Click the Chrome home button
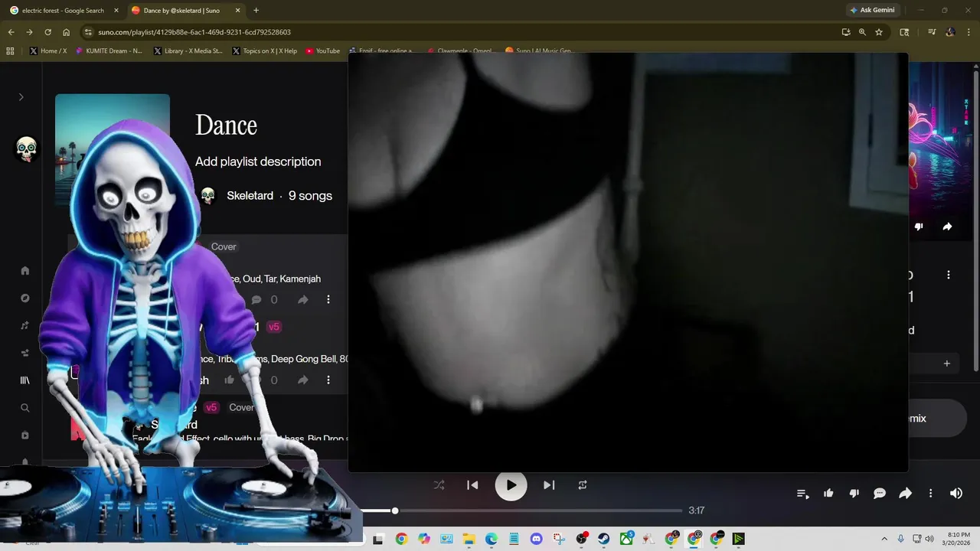Viewport: 980px width, 551px height. (67, 32)
